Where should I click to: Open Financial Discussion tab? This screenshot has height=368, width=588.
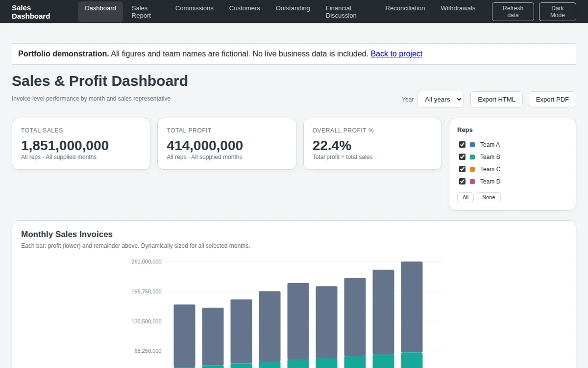tap(348, 12)
